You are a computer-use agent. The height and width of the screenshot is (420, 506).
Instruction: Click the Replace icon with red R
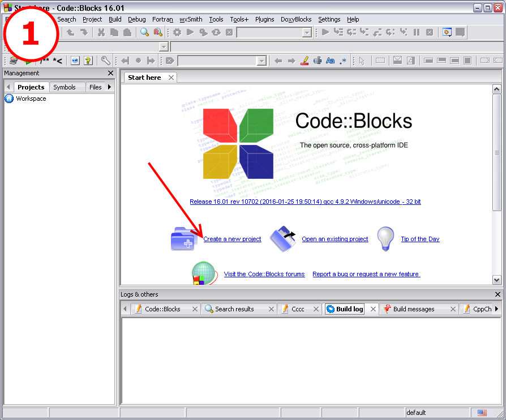pos(158,32)
